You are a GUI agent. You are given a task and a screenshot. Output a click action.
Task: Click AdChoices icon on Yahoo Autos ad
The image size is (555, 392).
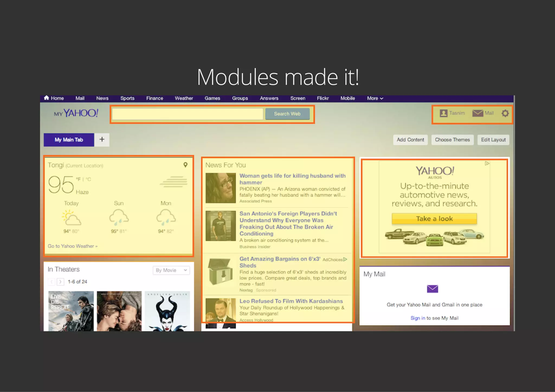pyautogui.click(x=487, y=163)
